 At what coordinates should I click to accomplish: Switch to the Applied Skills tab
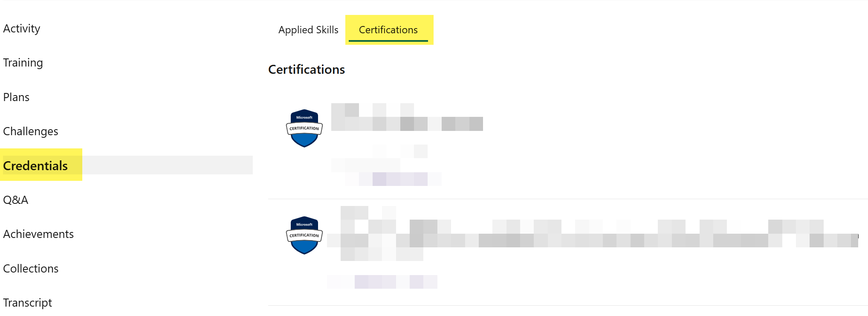click(308, 30)
